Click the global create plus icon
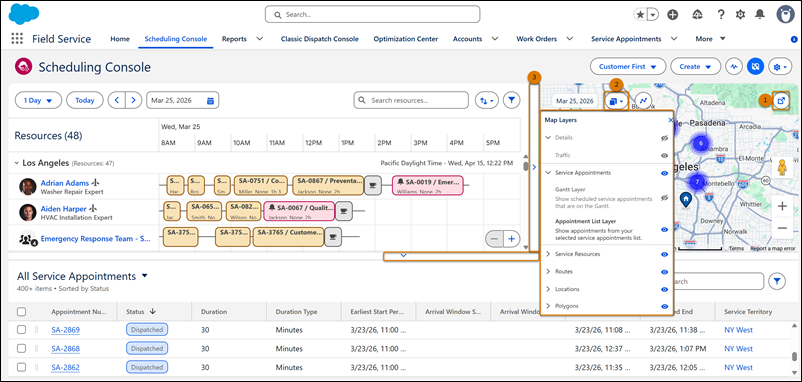Screen dimensions: 802x382 [x=673, y=15]
